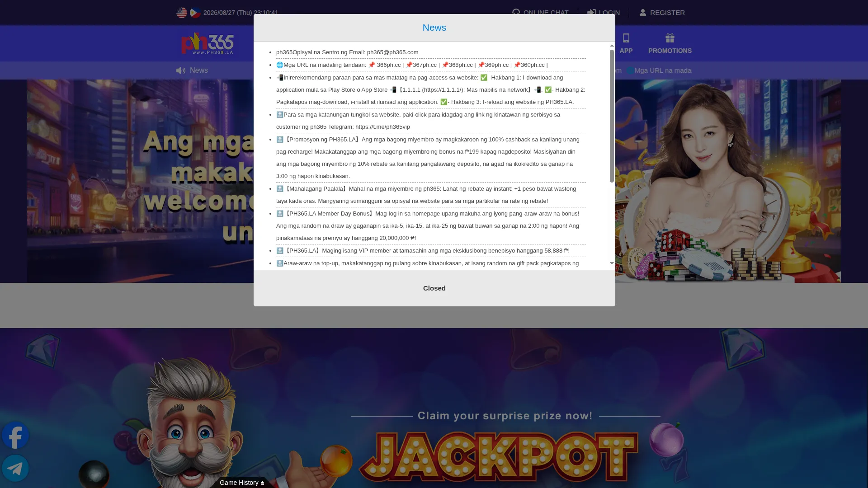Click the PROMOTIONS gift icon

pos(670,38)
